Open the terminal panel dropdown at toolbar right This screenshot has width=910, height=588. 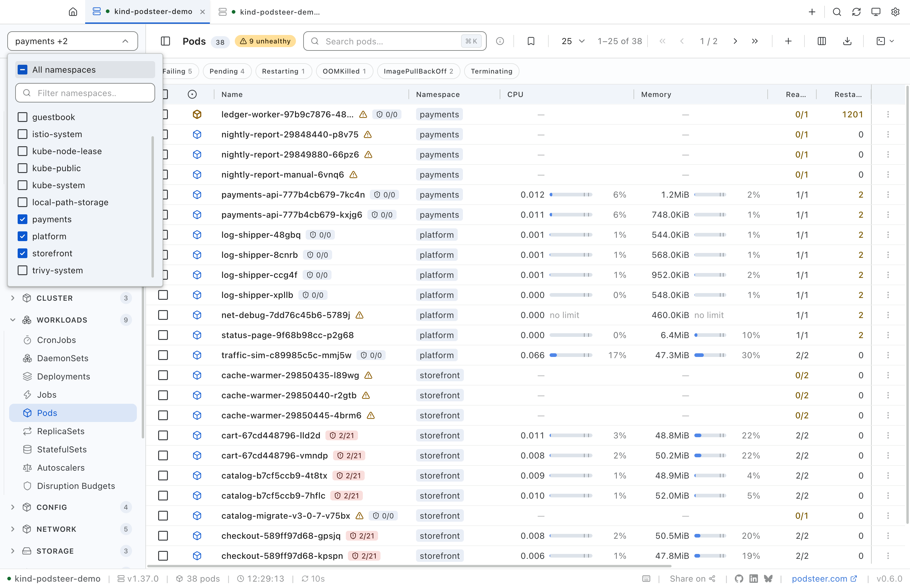click(x=885, y=41)
